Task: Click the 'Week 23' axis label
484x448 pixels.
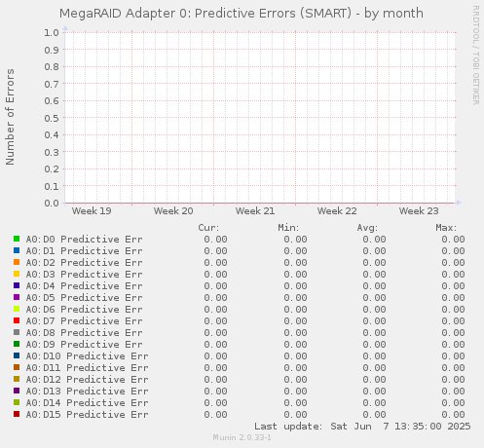Action: pos(419,211)
